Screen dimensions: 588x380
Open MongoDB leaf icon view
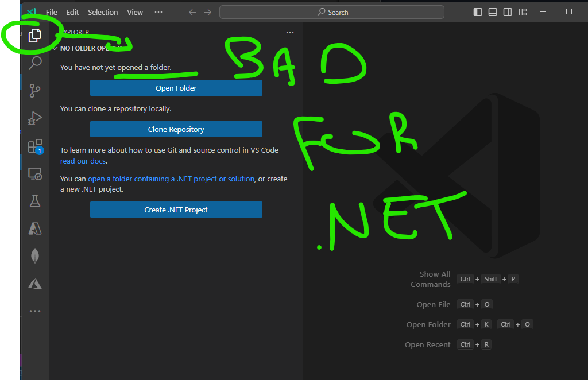(35, 256)
